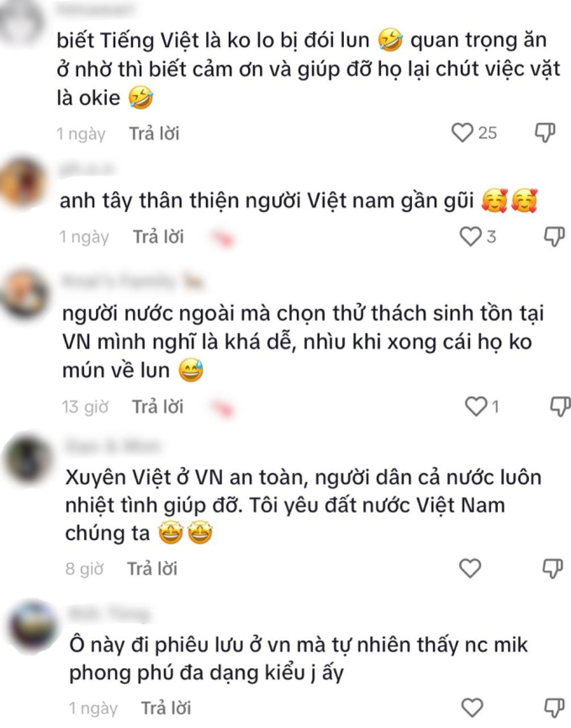This screenshot has width=571, height=728.
Task: Open avatar of 'Xuyên Việt' commenter
Action: pos(29,460)
